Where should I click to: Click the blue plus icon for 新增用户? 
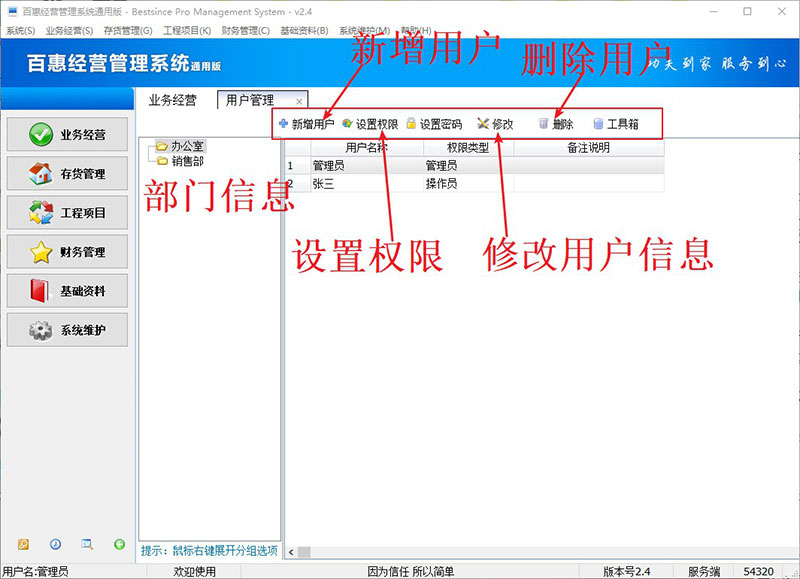click(x=284, y=123)
